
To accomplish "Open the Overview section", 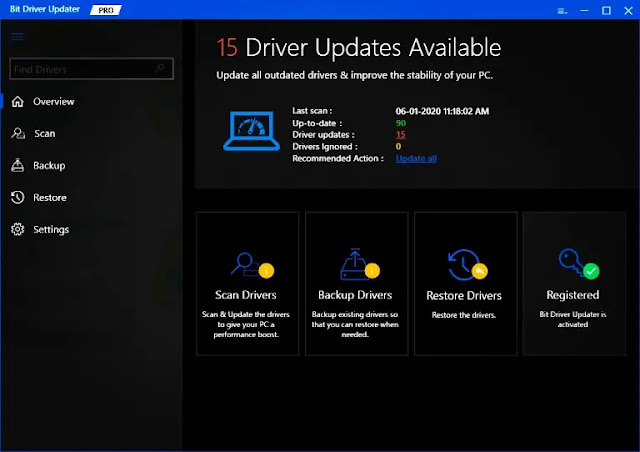I will pos(53,101).
